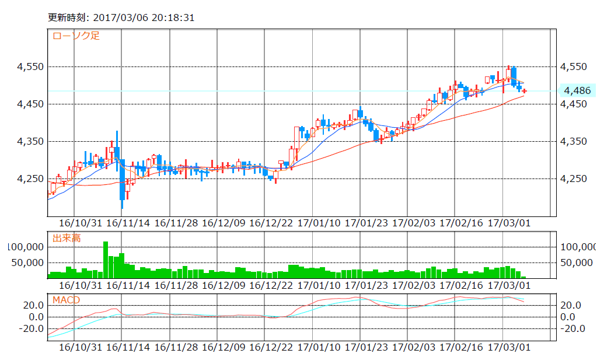Click date 16/10/31 under the candlestick chart
The width and height of the screenshot is (597, 364).
click(81, 223)
